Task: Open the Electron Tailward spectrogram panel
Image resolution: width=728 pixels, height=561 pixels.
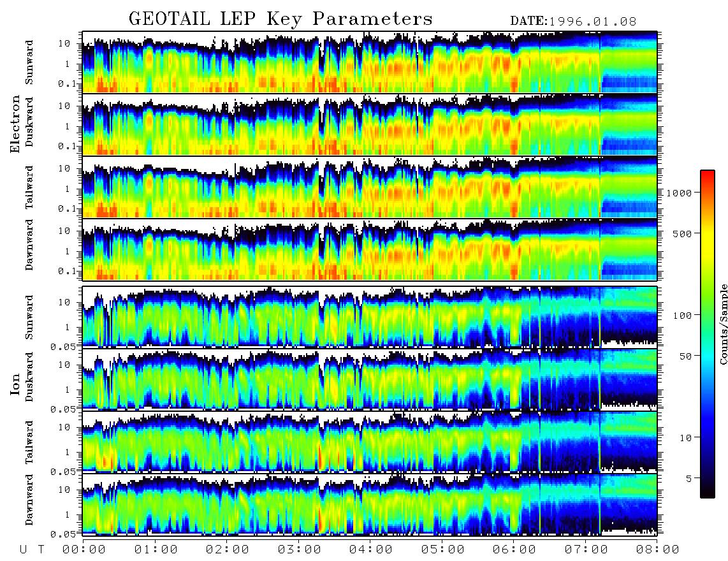Action: coord(370,187)
